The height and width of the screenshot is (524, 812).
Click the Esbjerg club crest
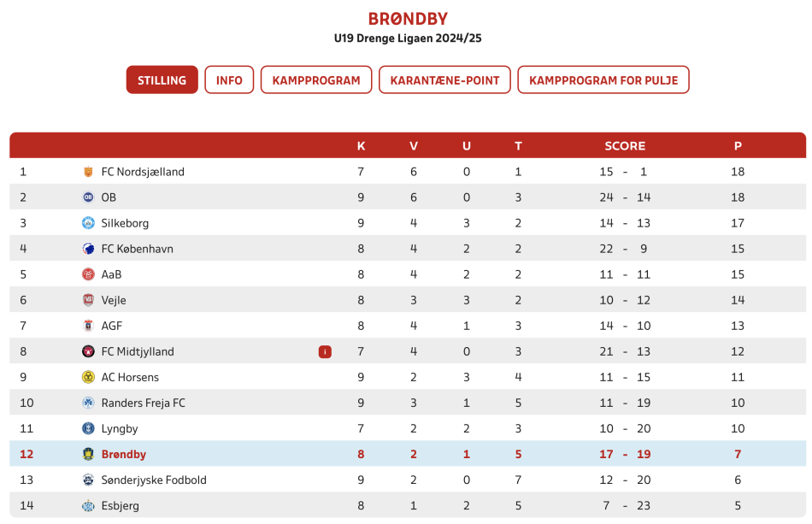(x=89, y=506)
